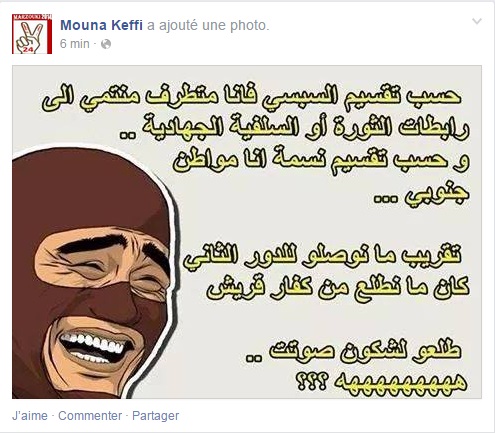
Task: Click Commenter to write a comment
Action: (x=90, y=416)
